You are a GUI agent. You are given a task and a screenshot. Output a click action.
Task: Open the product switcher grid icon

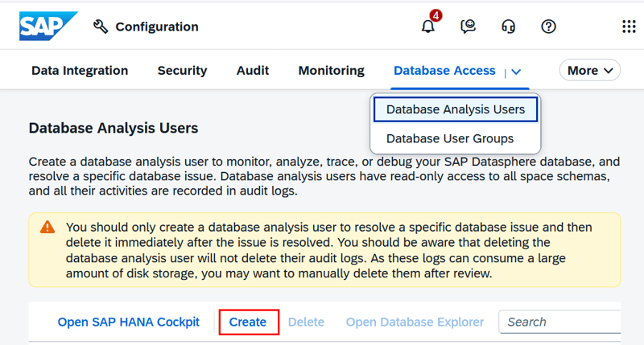[629, 27]
